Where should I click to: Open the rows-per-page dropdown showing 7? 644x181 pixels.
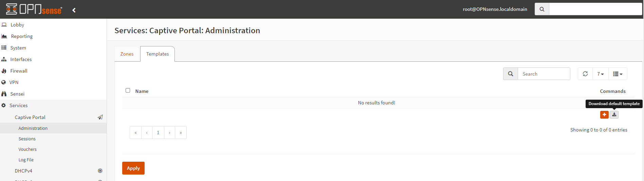(600, 74)
